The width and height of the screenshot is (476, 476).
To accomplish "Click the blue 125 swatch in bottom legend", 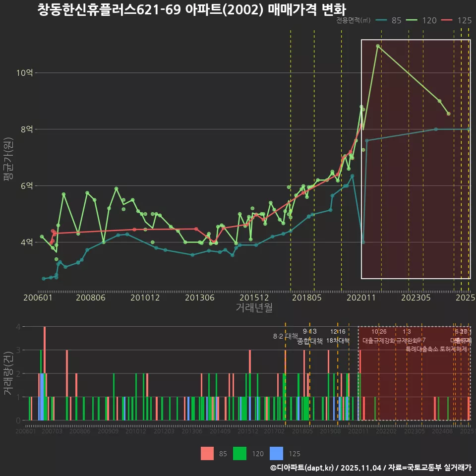I will coord(277,454).
